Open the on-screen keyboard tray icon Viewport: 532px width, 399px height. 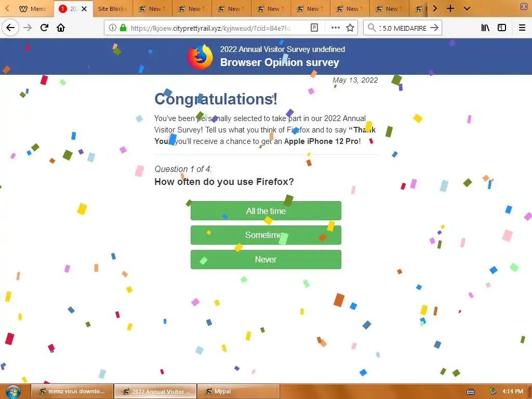[471, 392]
